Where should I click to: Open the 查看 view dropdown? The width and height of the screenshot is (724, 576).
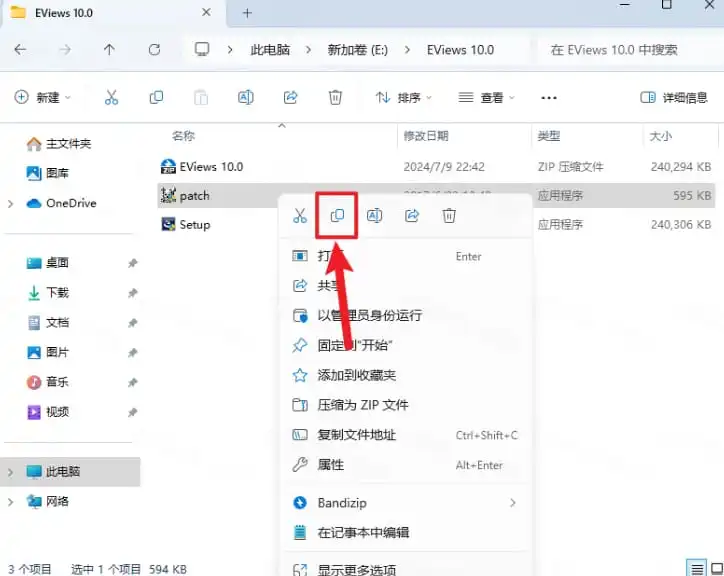(x=486, y=97)
